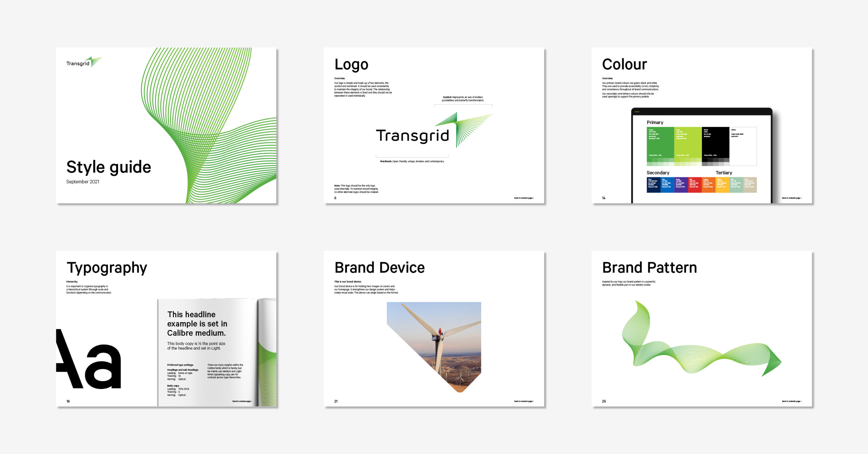
Task: Pick the secondary Purple colour swatch
Action: [681, 185]
